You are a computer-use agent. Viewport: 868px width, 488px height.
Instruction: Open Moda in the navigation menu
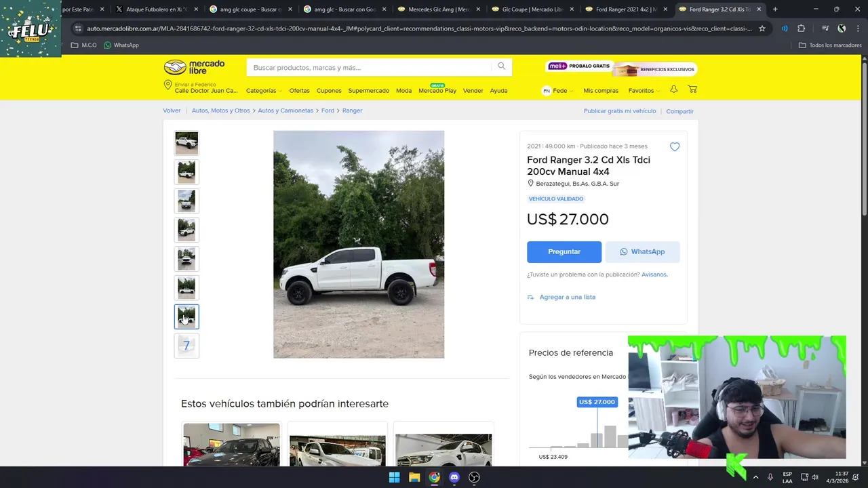(403, 90)
